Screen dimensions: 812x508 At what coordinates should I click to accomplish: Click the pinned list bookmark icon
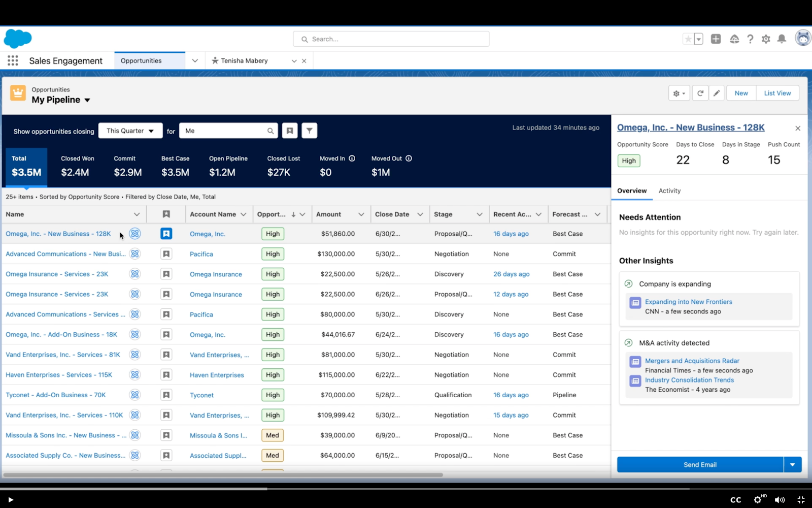[x=290, y=131]
